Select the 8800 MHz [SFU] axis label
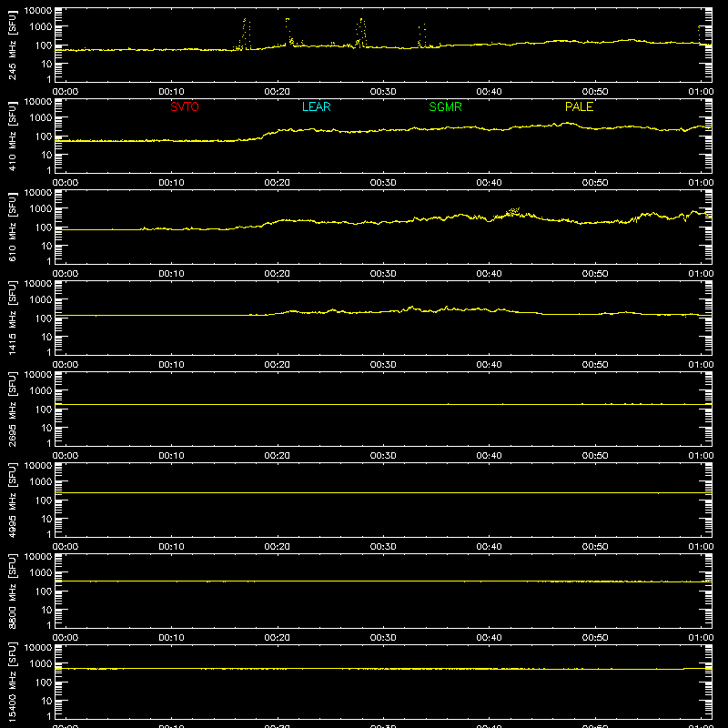This screenshot has height=728, width=728. point(12,591)
